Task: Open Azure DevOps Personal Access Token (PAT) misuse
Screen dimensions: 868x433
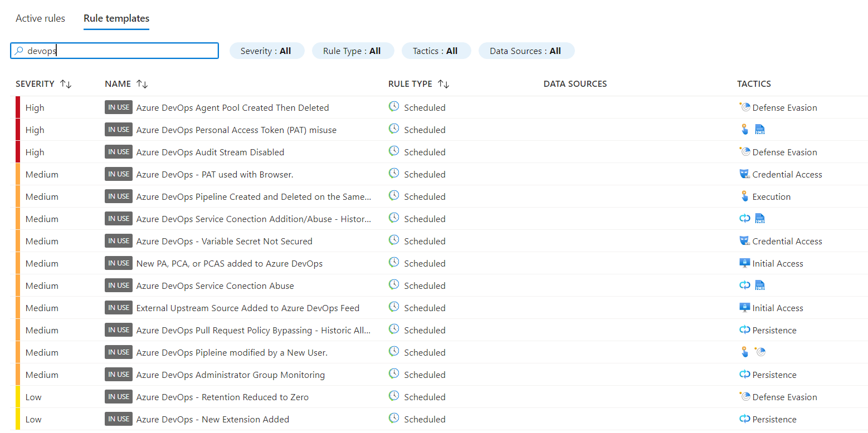Action: coord(236,130)
